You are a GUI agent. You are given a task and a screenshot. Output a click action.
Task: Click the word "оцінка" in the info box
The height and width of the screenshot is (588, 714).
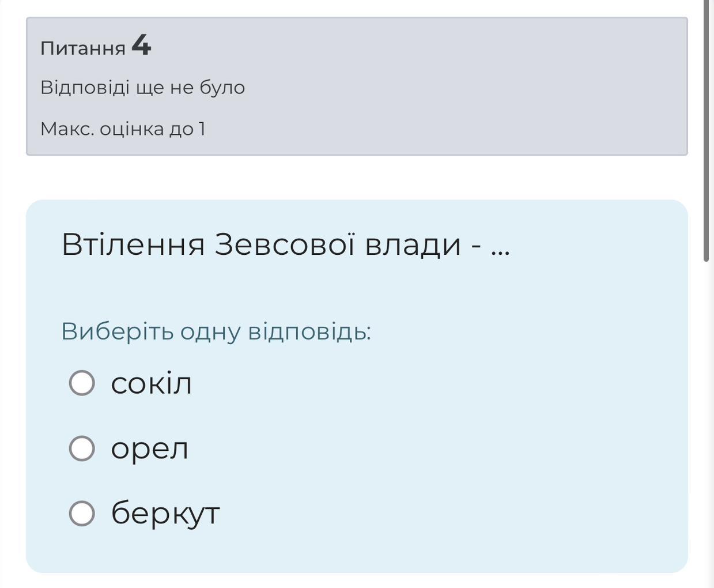(132, 129)
